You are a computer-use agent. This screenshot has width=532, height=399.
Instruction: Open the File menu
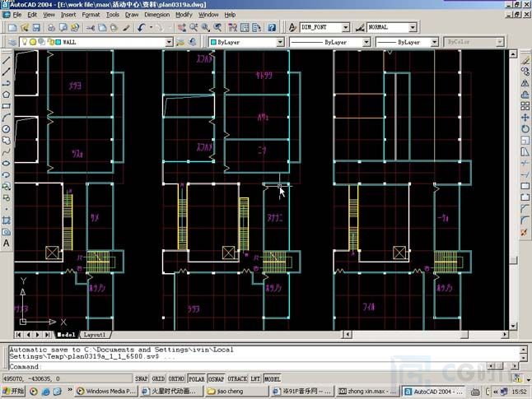(17, 15)
